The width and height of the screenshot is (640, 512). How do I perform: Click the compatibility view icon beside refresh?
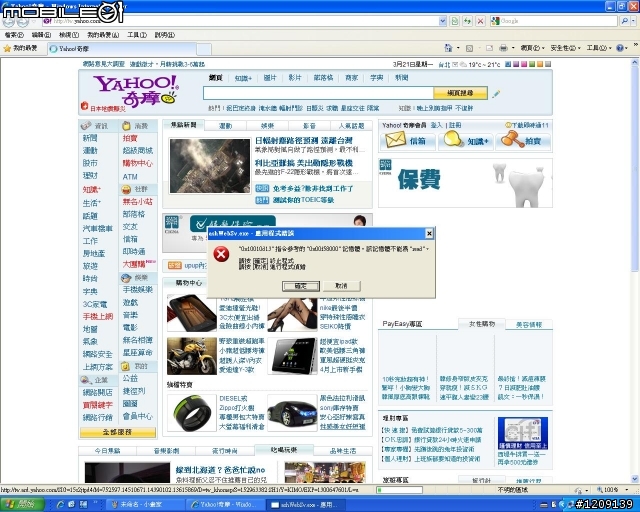click(x=454, y=21)
